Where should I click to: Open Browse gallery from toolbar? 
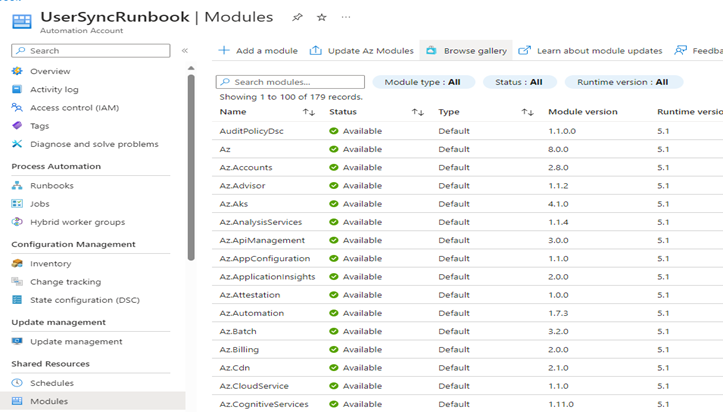[466, 50]
